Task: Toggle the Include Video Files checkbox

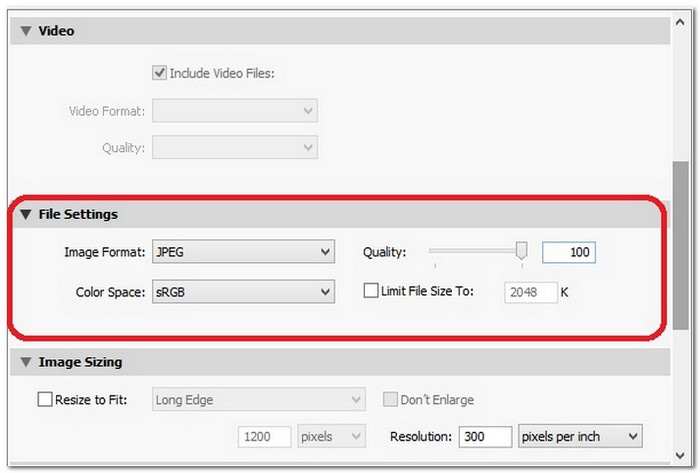Action: 159,73
